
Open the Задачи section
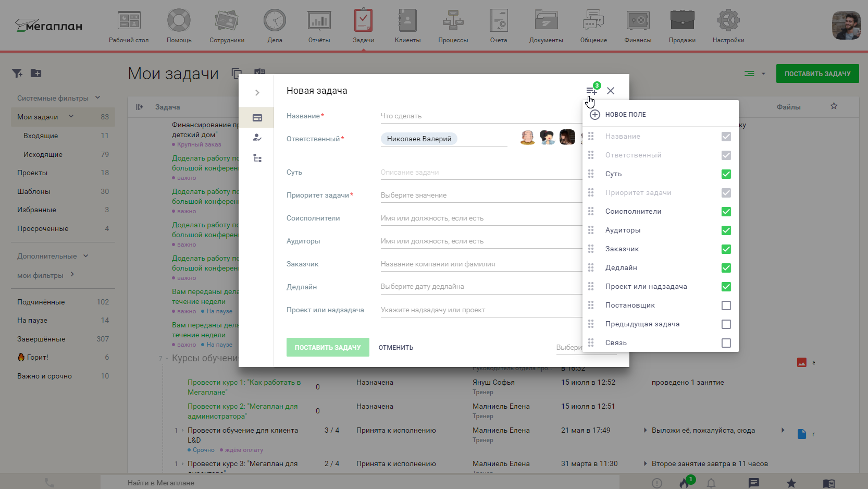click(363, 26)
